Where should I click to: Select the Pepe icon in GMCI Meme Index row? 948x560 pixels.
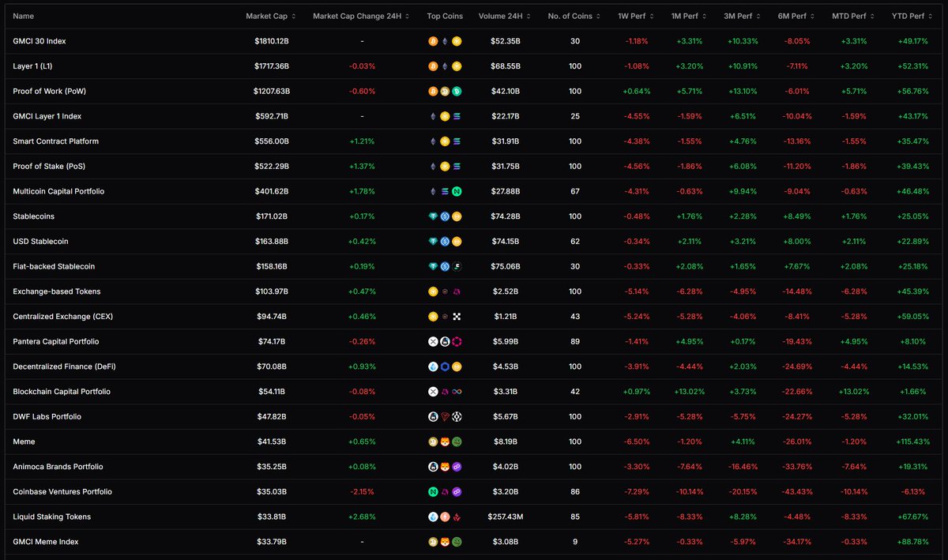[x=457, y=542]
